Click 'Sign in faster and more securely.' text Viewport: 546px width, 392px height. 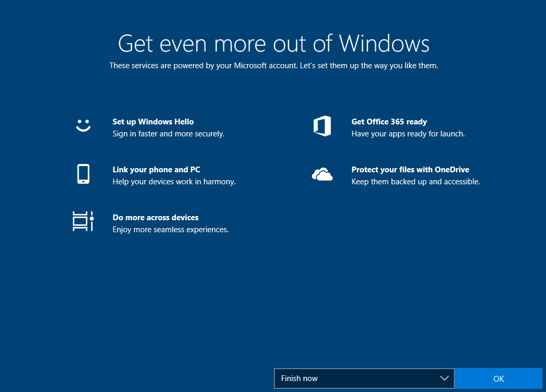click(x=169, y=134)
